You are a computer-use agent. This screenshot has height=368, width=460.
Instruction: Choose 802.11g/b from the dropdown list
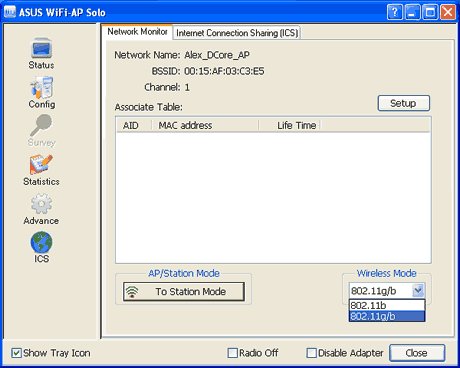click(387, 316)
